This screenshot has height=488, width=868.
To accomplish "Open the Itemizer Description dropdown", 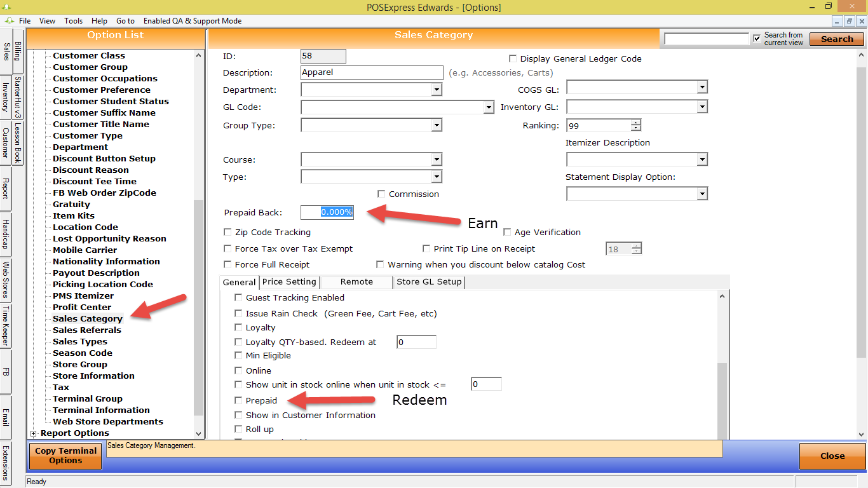I will pyautogui.click(x=702, y=159).
